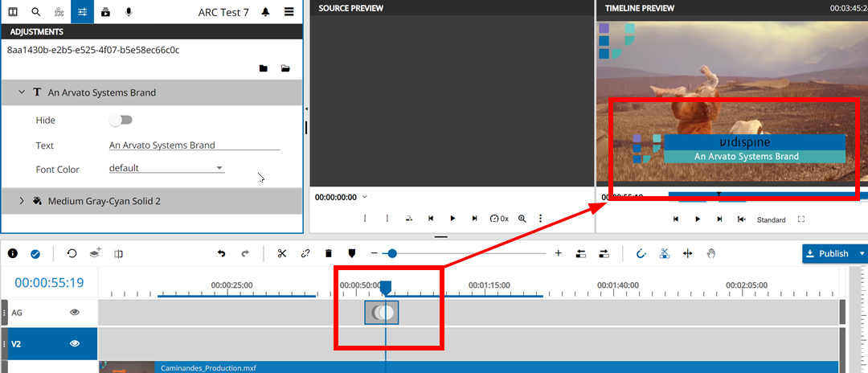Switch to the Adjustments tab icon
This screenshot has width=868, height=373.
[x=82, y=12]
